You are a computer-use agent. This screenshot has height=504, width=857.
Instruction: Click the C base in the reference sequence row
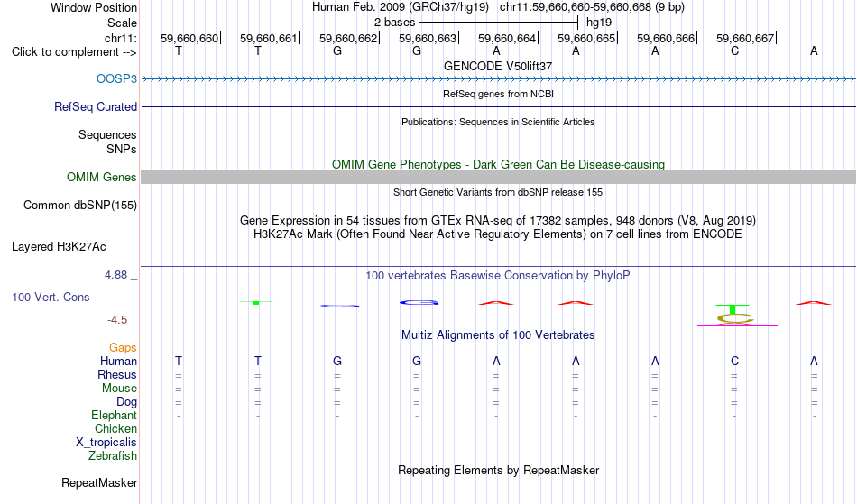pyautogui.click(x=734, y=50)
